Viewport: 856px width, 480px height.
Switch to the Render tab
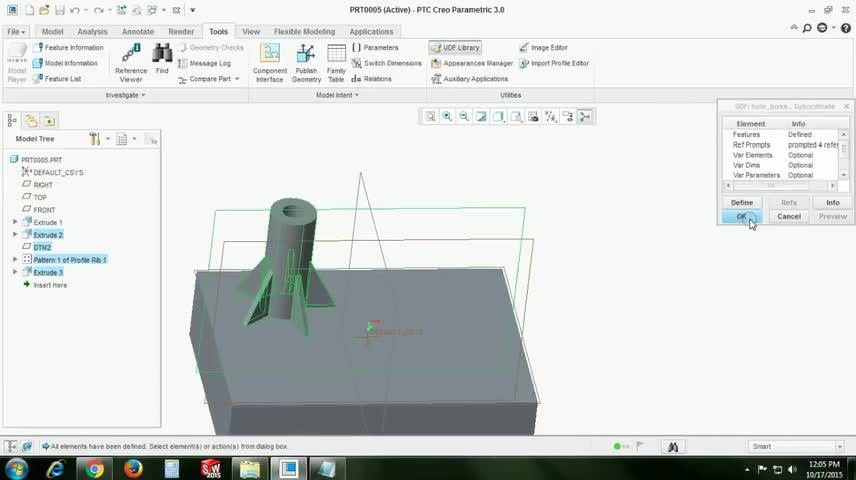tap(181, 32)
